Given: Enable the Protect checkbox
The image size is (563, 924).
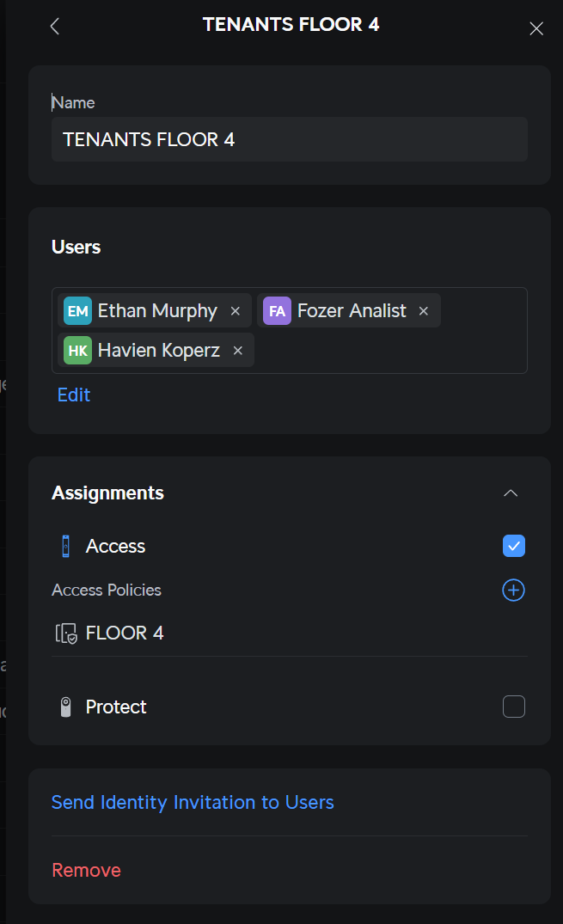Looking at the screenshot, I should coord(514,707).
